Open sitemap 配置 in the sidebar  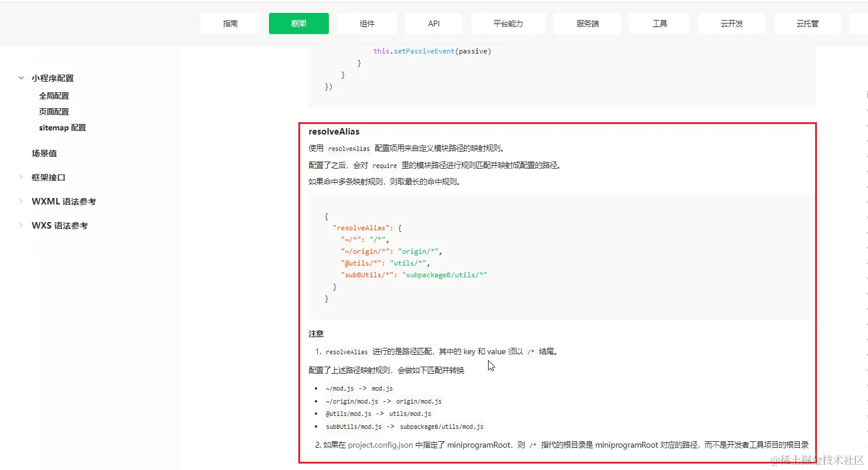tap(62, 127)
